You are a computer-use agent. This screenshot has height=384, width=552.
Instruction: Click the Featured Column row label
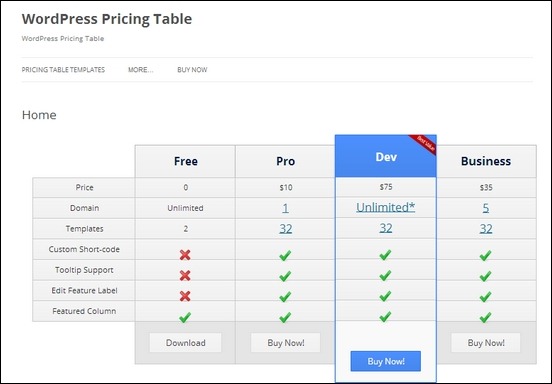coord(84,311)
